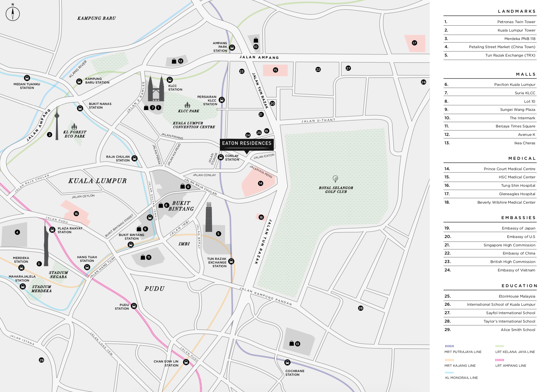The width and height of the screenshot is (545, 392).
Task: Click the Kuala Lumpur Tower illustration
Action: point(57,123)
